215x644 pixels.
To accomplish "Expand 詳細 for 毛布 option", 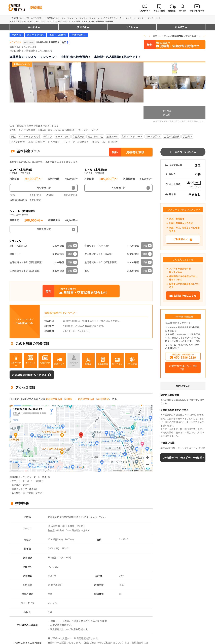I will (147, 271).
